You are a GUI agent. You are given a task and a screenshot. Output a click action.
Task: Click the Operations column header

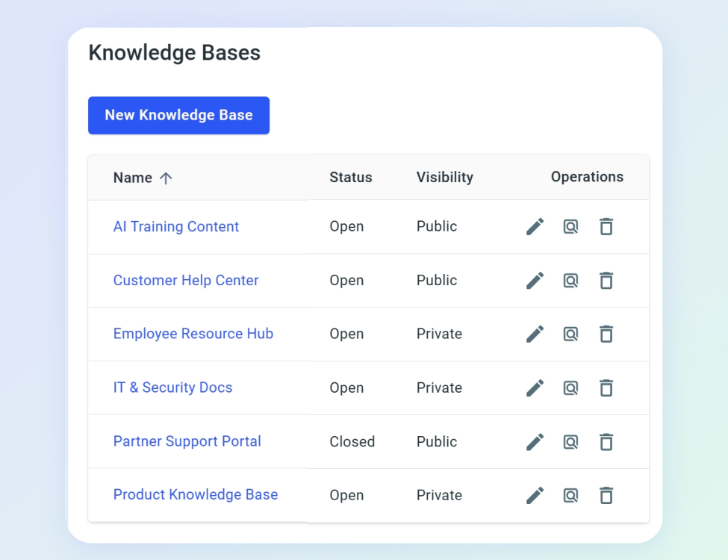(588, 177)
